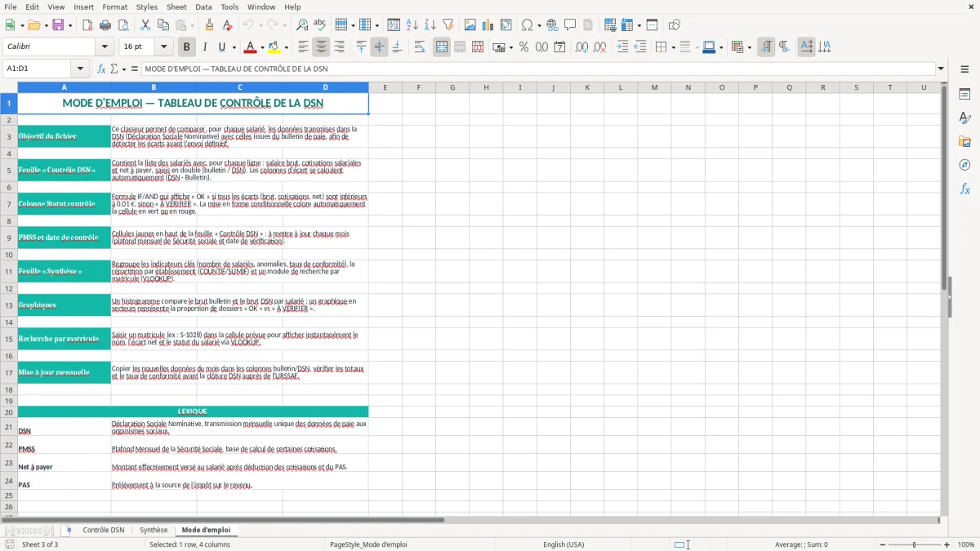Open Borders dropdown arrow
The height and width of the screenshot is (551, 980).
(x=672, y=47)
